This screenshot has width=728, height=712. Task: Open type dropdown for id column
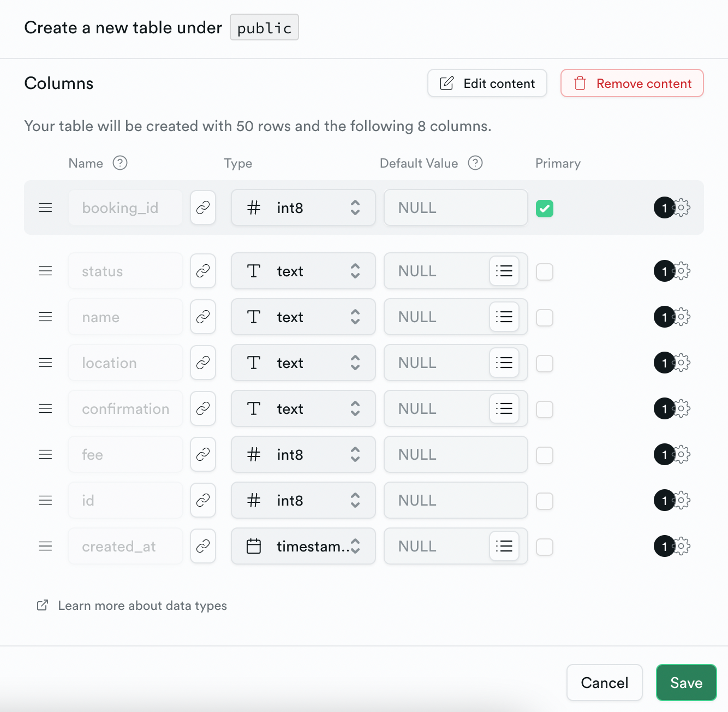303,500
